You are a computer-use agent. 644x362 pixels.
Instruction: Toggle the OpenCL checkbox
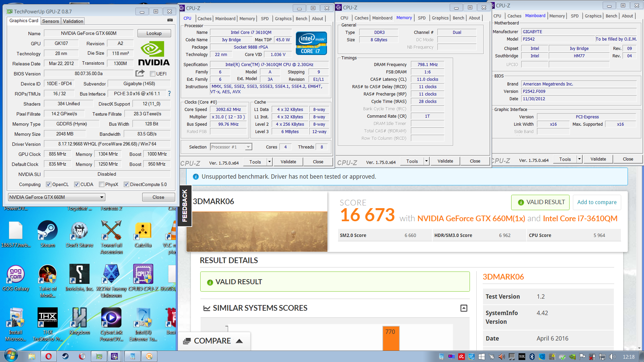pos(49,184)
